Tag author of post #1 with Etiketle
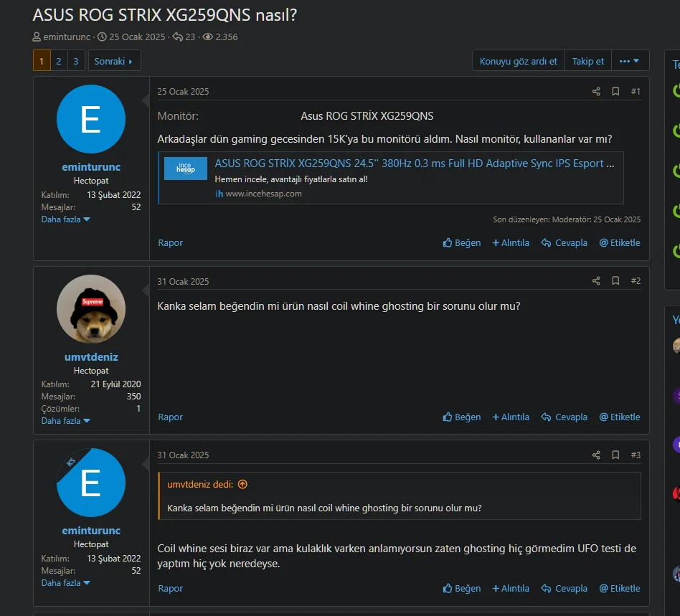The height and width of the screenshot is (616, 680). pos(620,243)
